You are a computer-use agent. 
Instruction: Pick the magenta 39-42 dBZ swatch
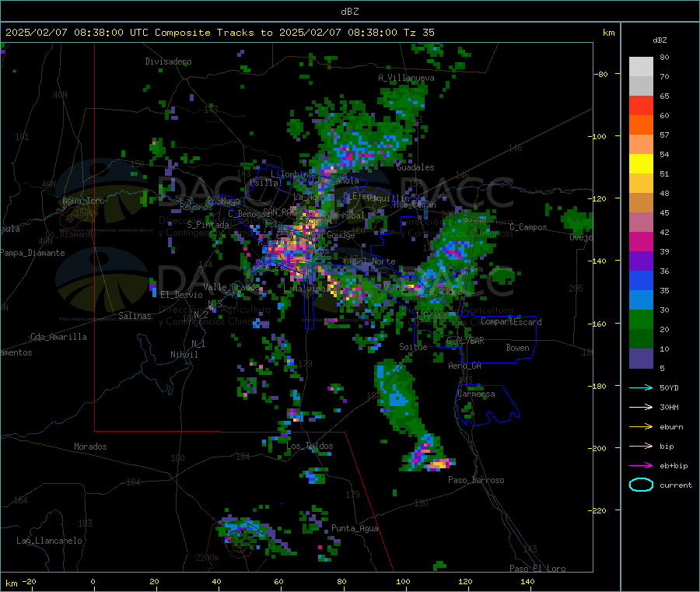tap(641, 241)
